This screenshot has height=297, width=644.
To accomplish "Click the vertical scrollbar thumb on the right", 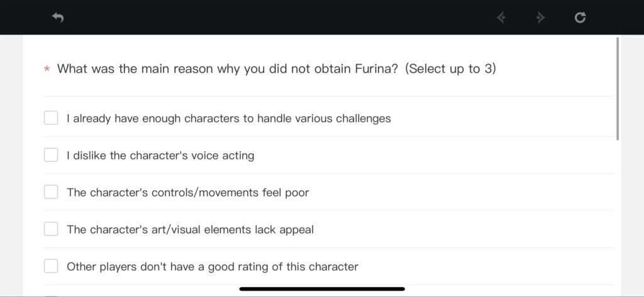I will (x=618, y=89).
